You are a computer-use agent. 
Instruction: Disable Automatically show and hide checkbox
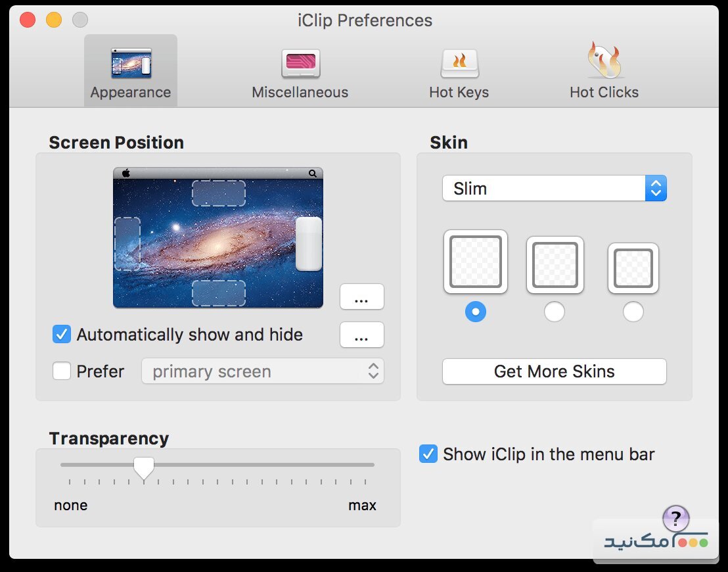coord(62,335)
